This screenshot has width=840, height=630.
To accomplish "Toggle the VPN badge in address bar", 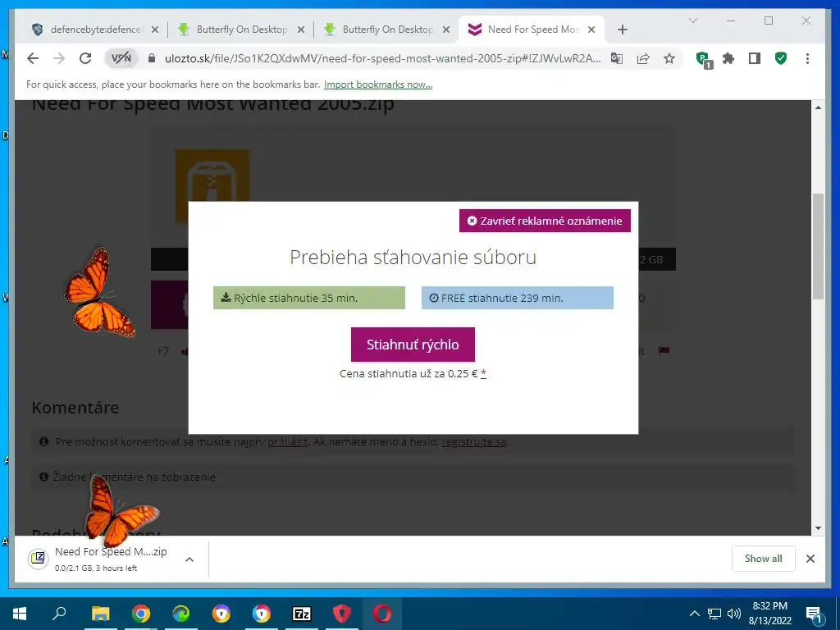I will (121, 58).
